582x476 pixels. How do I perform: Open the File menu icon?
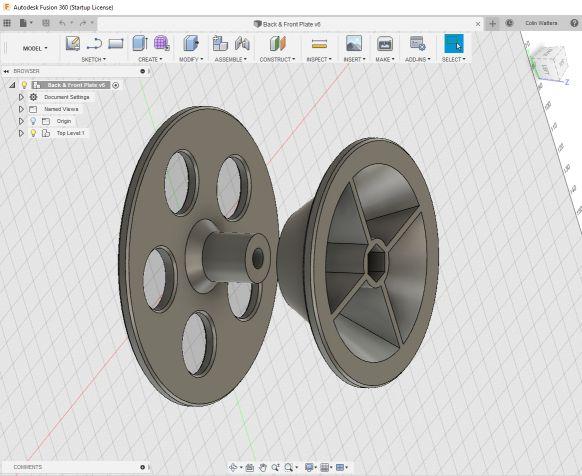pyautogui.click(x=23, y=23)
